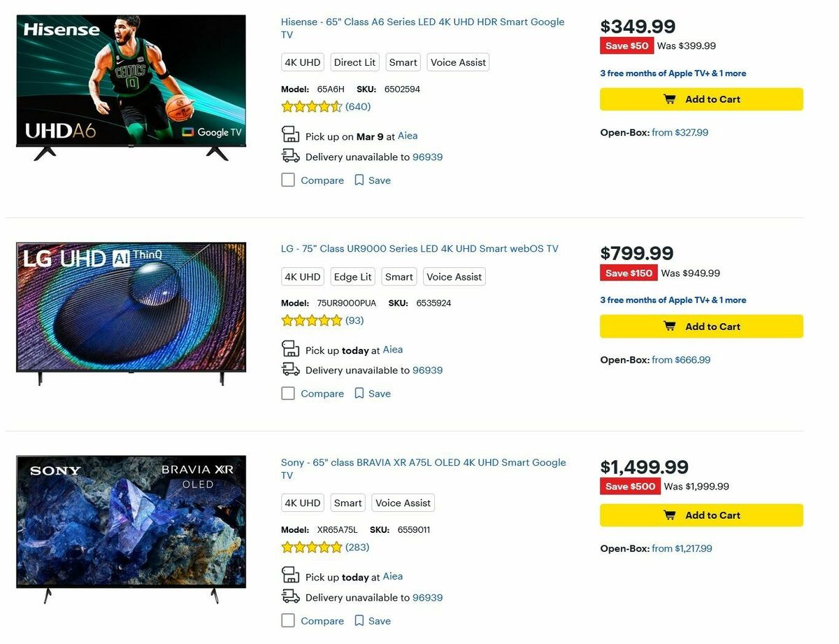This screenshot has height=644, width=839.
Task: Open the Aiea store link for the Hisense TV
Action: coord(408,136)
